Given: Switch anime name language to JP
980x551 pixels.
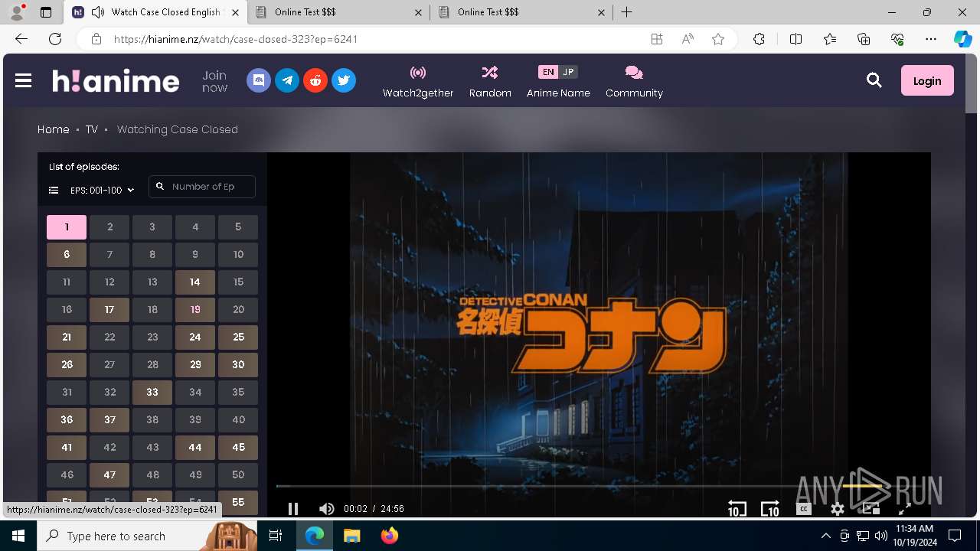Looking at the screenshot, I should click(568, 72).
